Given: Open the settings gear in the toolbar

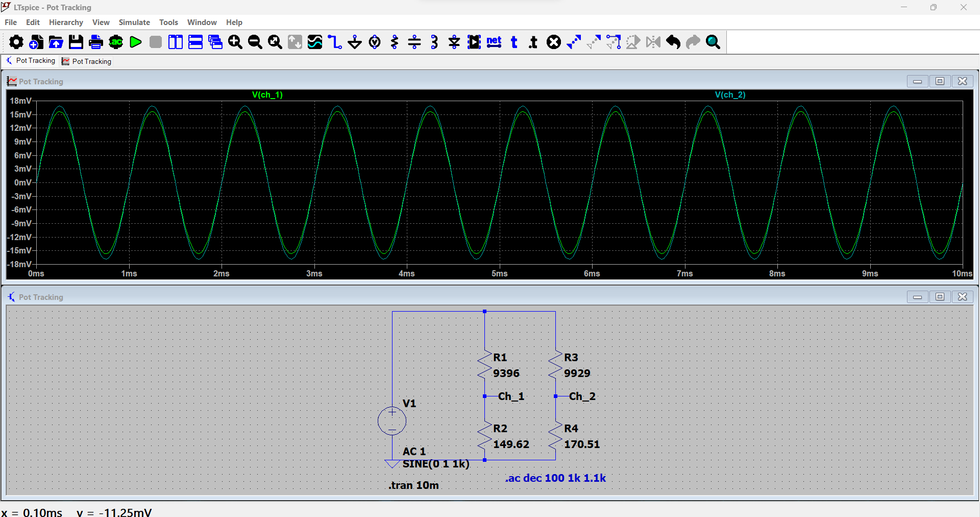Looking at the screenshot, I should point(16,42).
